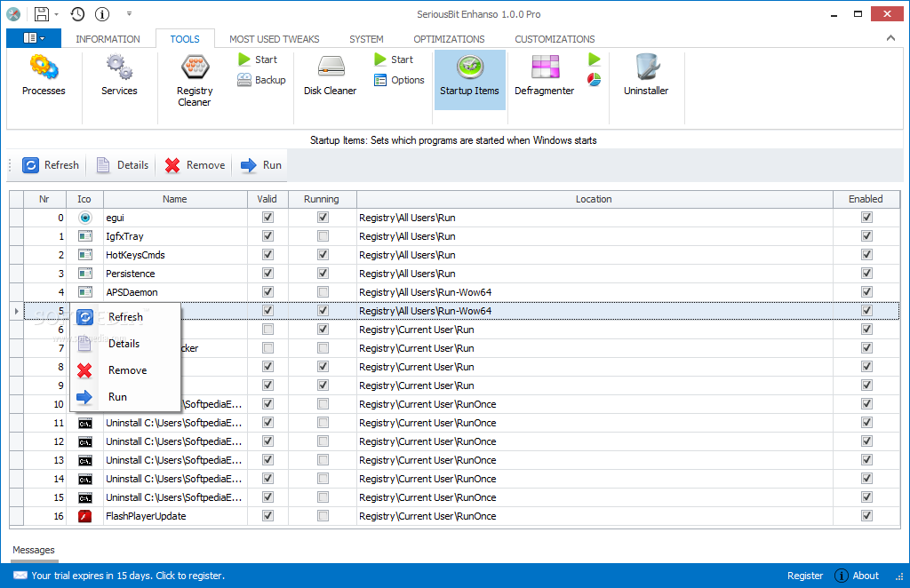Screen dimensions: 910x588
Task: Start the Disk Cleaner scan
Action: [394, 60]
